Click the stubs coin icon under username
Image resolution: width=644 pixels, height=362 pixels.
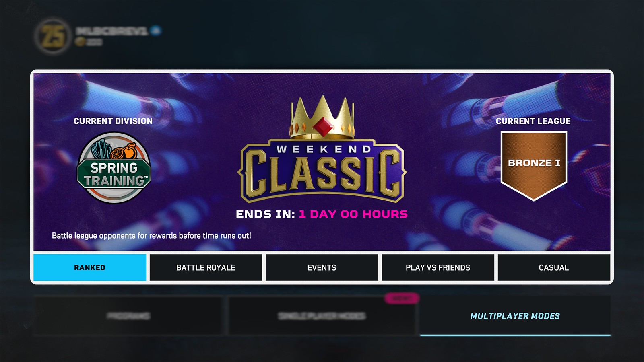[80, 41]
